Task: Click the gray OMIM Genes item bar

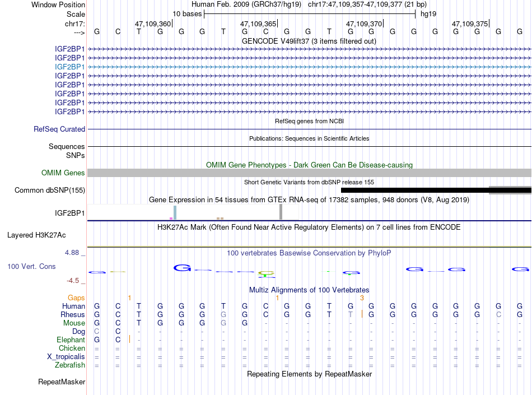Action: tap(309, 173)
